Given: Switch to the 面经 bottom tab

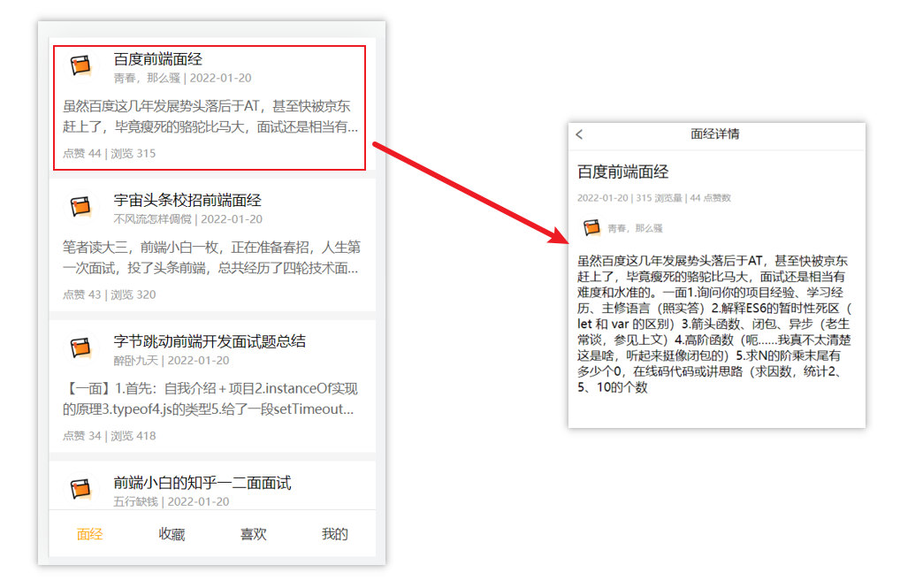Looking at the screenshot, I should point(89,535).
